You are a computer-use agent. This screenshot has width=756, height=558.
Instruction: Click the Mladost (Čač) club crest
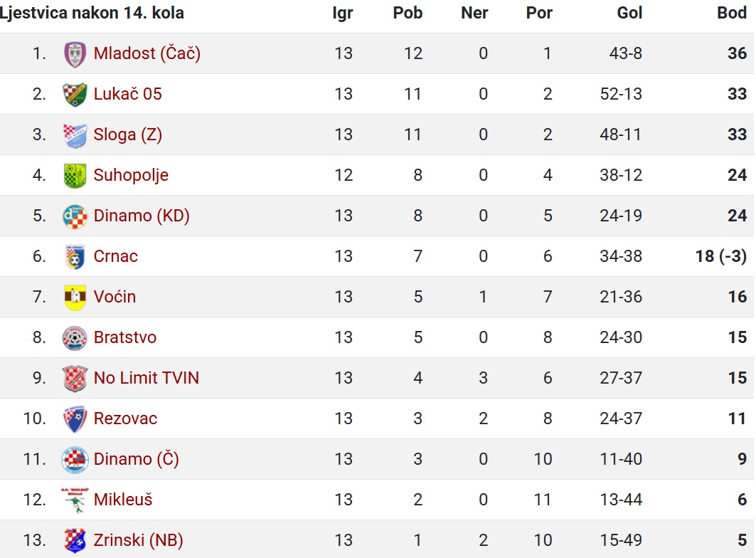pos(75,53)
